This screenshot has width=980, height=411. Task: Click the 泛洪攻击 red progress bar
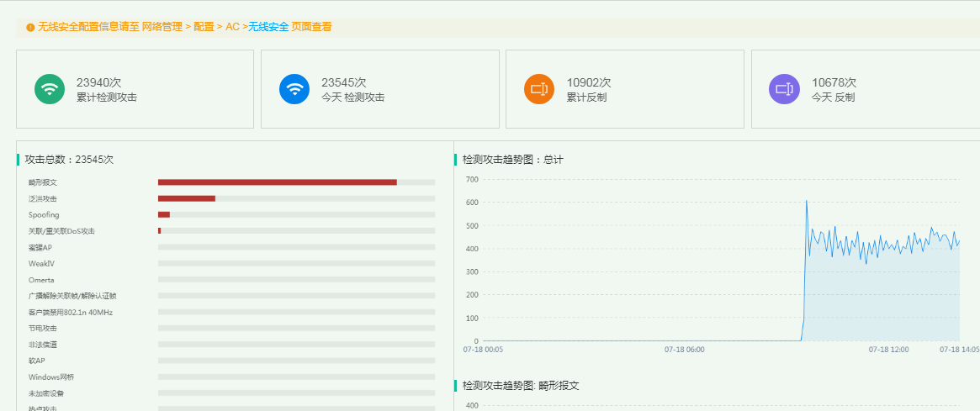(187, 198)
